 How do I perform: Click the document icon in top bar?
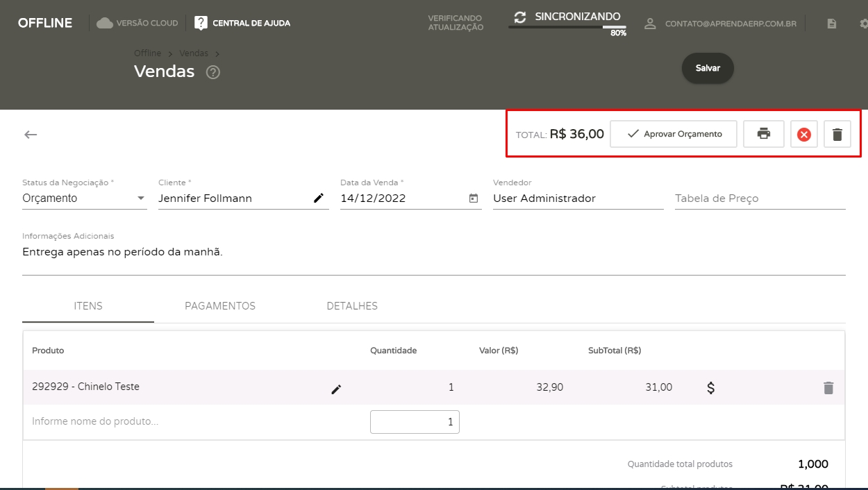[x=831, y=24]
